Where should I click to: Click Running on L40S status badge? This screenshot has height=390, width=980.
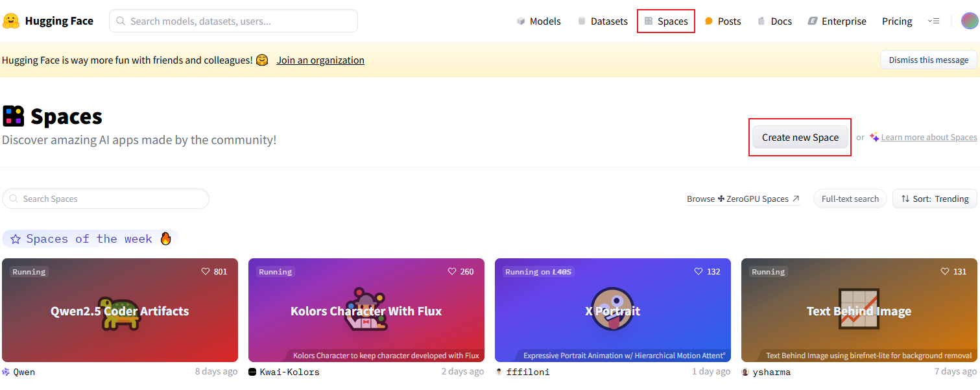click(x=540, y=271)
